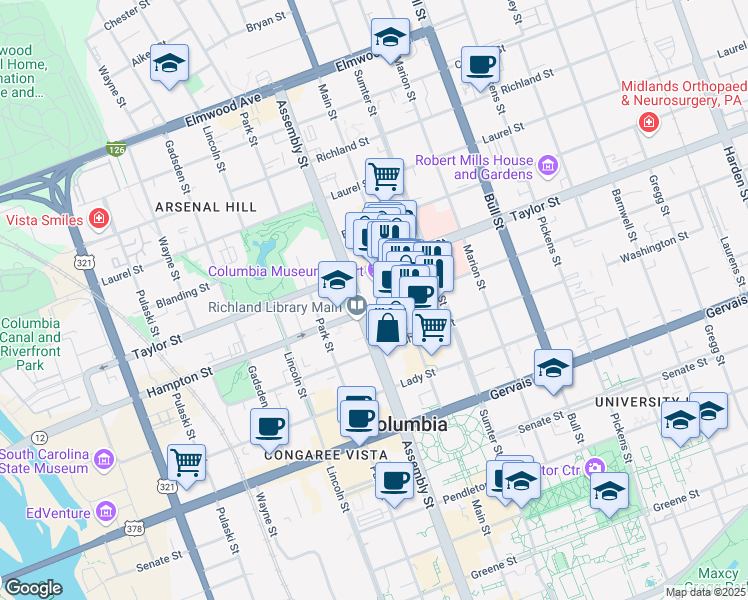Click Midlands Orthopaedics hospital pin
This screenshot has width=748, height=600.
coord(649,123)
